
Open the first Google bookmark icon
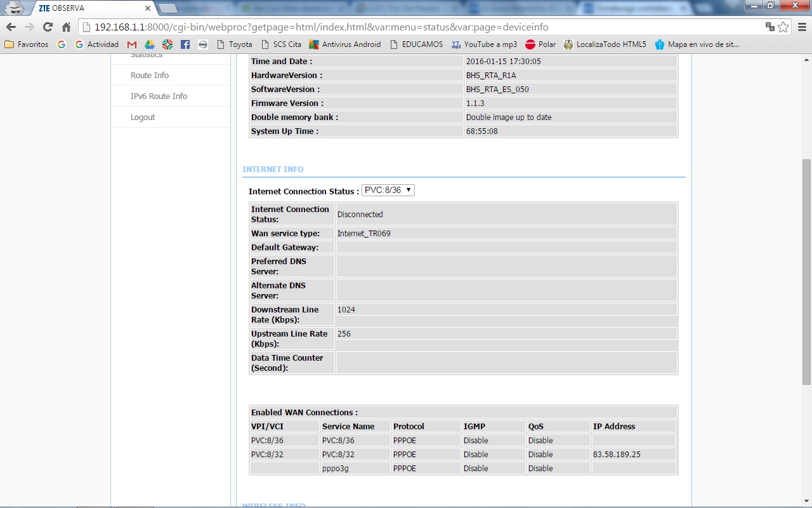62,44
